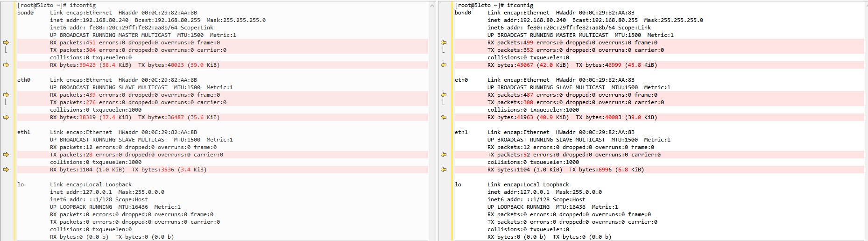Click 'RX bytes:41963 (40.9 KiB)' line text
This screenshot has height=241, width=868.
coord(528,117)
